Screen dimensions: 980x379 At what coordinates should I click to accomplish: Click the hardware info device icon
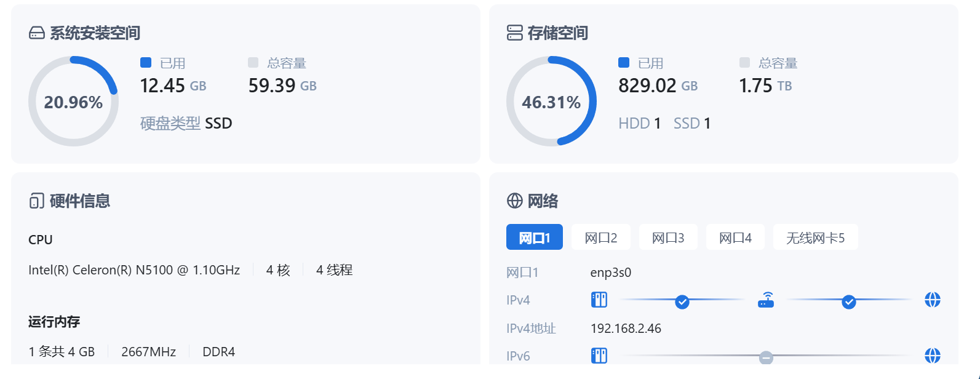click(x=37, y=201)
